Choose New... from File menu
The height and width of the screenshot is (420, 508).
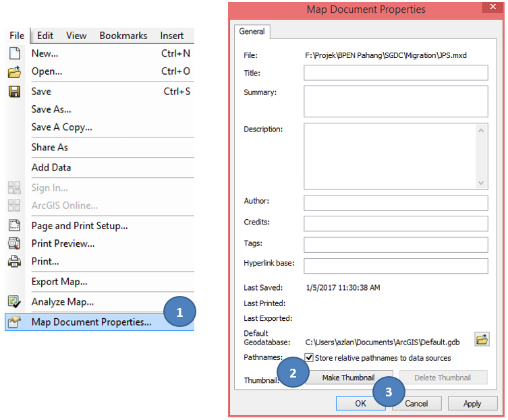99,53
